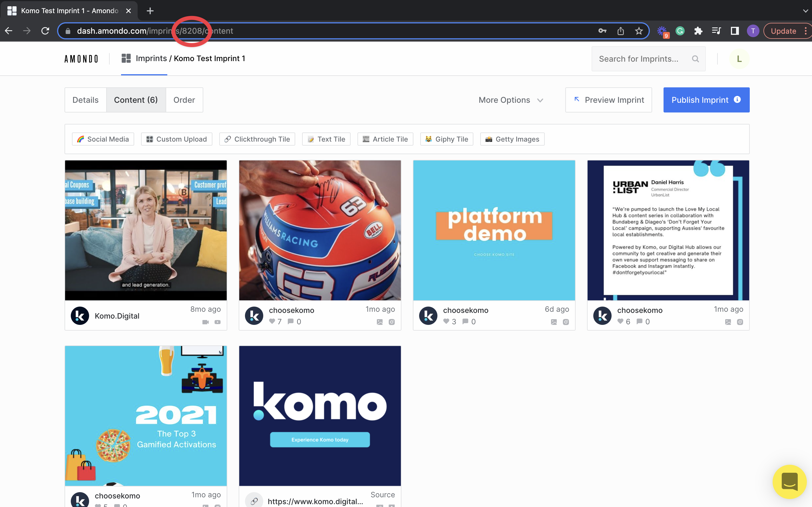The height and width of the screenshot is (507, 812).
Task: Click the Preview Imprint button
Action: (x=608, y=100)
